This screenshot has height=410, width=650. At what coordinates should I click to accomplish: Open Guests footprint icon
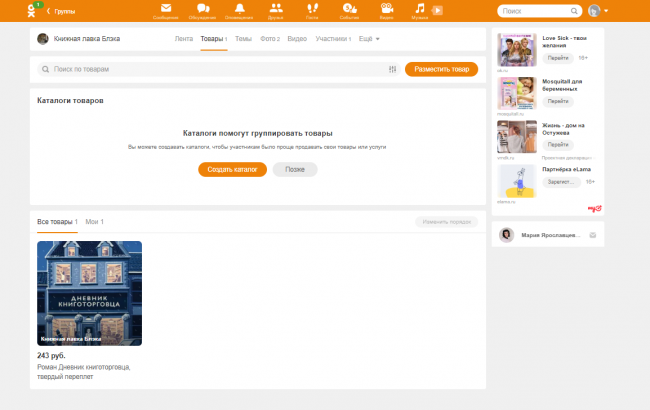(x=313, y=10)
